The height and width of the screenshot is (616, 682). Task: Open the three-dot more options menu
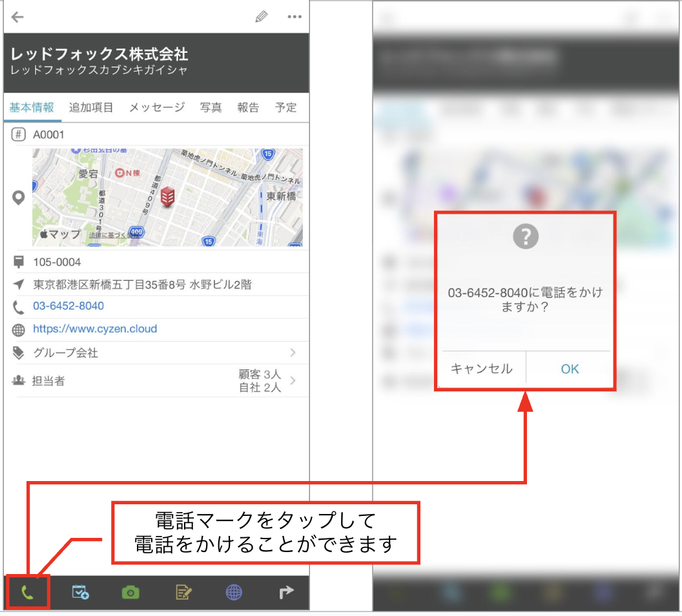(x=294, y=17)
